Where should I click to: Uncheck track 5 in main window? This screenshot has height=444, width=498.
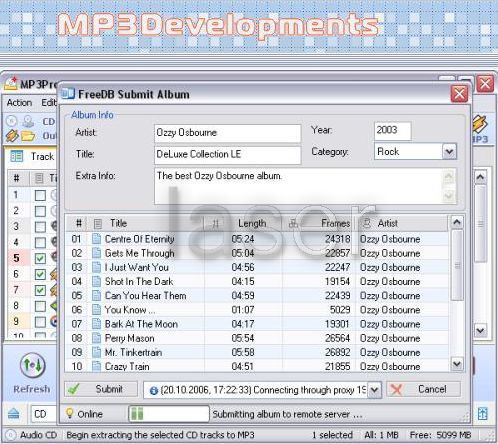click(40, 258)
